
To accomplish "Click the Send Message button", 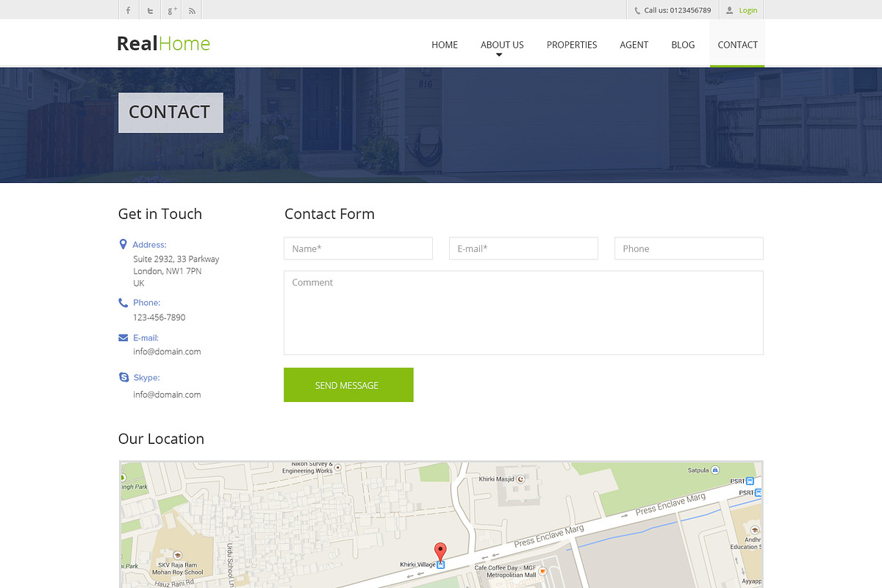I will click(348, 384).
